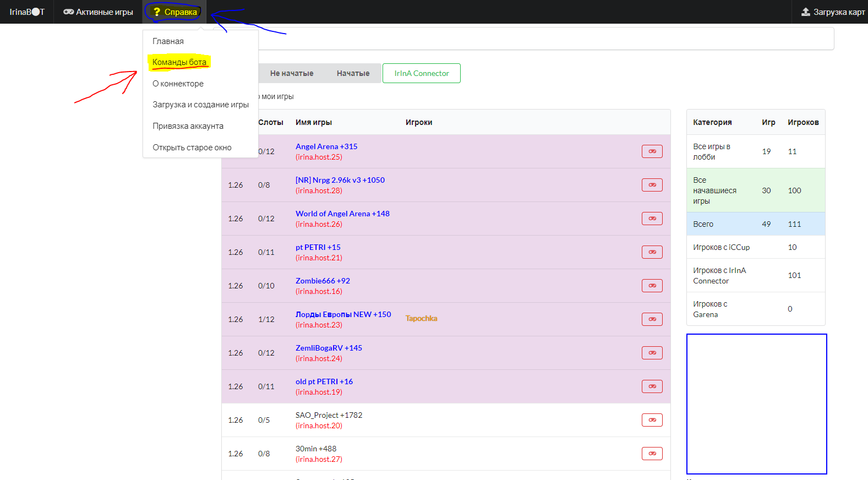Click Открыть старое окно menu entry
Viewport: 868px width, 480px height.
click(200, 148)
